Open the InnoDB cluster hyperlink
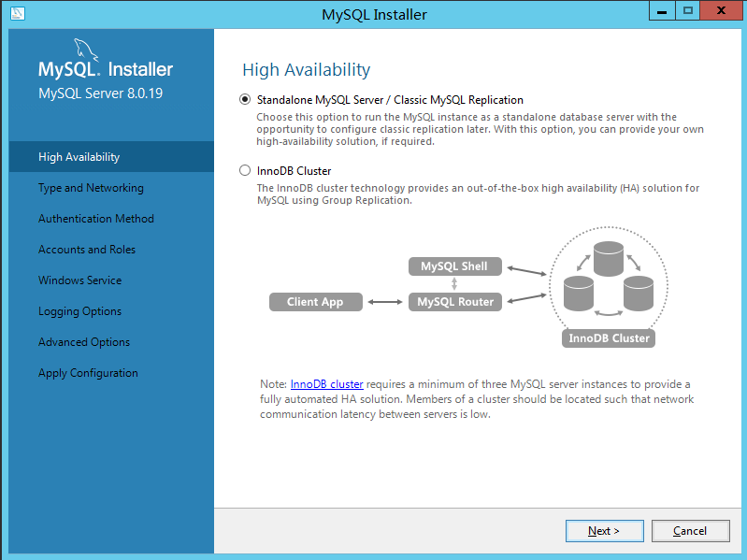Viewport: 747px width, 560px height. [327, 384]
